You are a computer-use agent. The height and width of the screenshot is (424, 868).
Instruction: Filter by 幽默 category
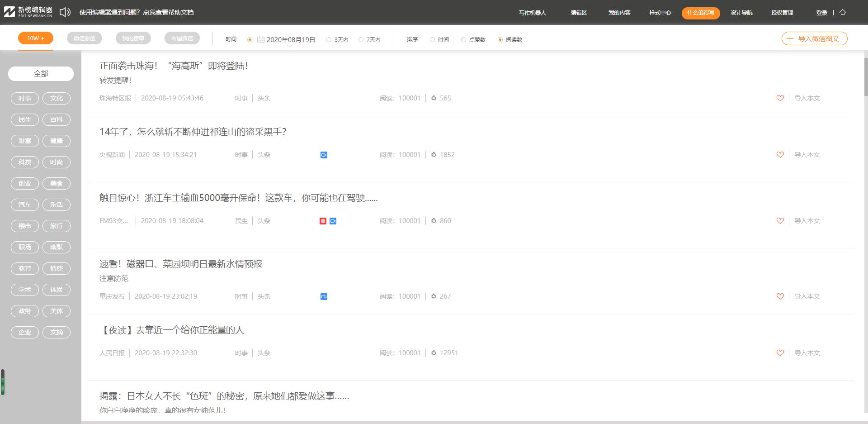57,247
